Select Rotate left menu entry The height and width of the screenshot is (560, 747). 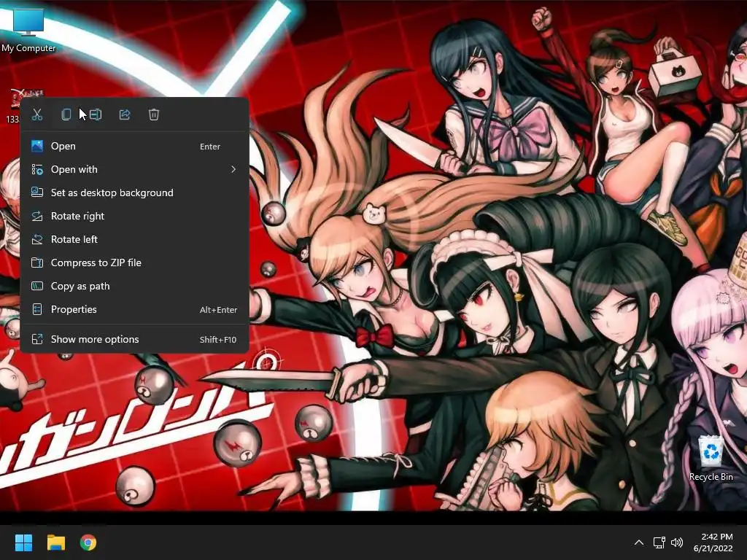(x=134, y=239)
